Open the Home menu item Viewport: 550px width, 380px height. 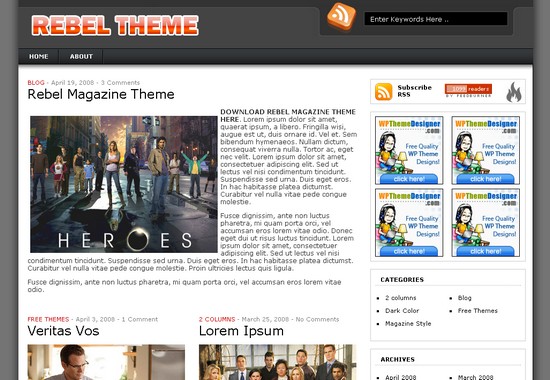pyautogui.click(x=39, y=56)
